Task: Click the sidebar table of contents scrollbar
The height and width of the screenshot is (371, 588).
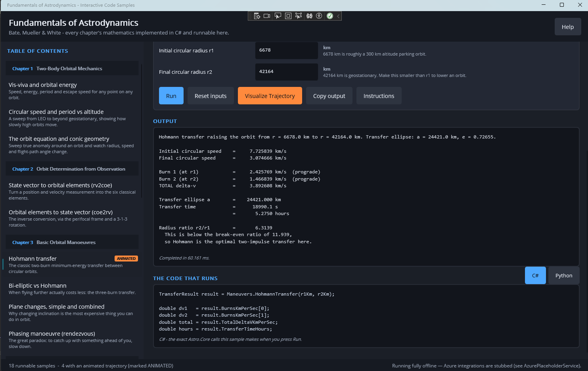Action: [142, 131]
